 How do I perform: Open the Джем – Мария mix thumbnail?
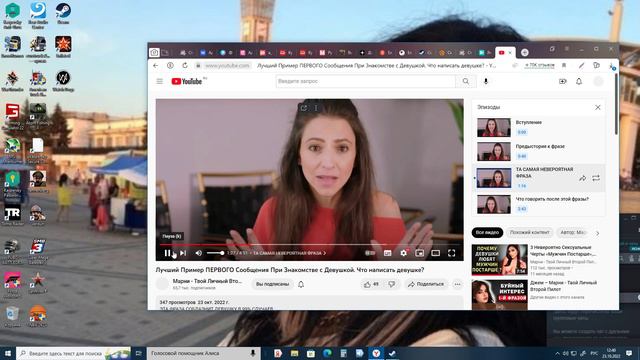pyautogui.click(x=500, y=295)
